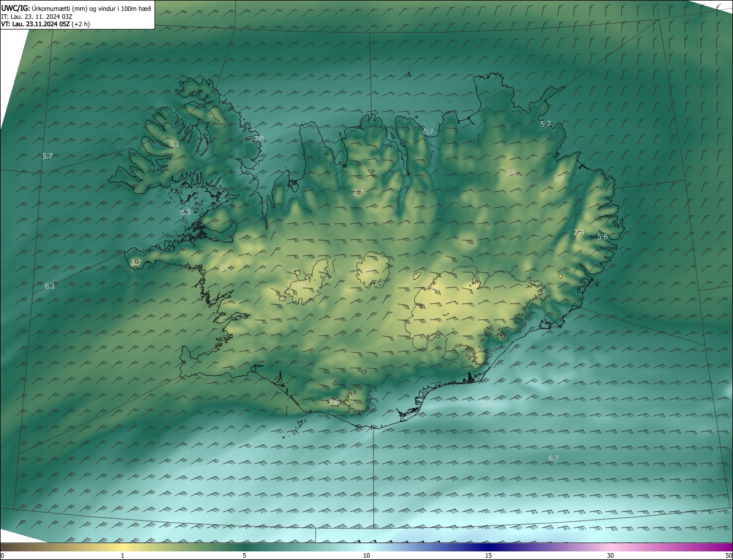
Task: Click the 'IT: Lau. 23. 11. 2024 03Z' line
Action: 37,17
